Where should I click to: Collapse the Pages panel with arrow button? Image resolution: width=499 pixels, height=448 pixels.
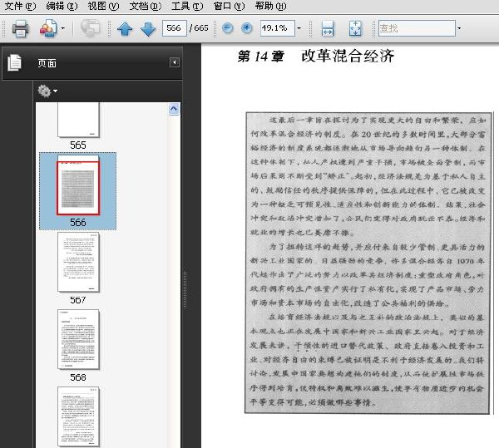175,62
